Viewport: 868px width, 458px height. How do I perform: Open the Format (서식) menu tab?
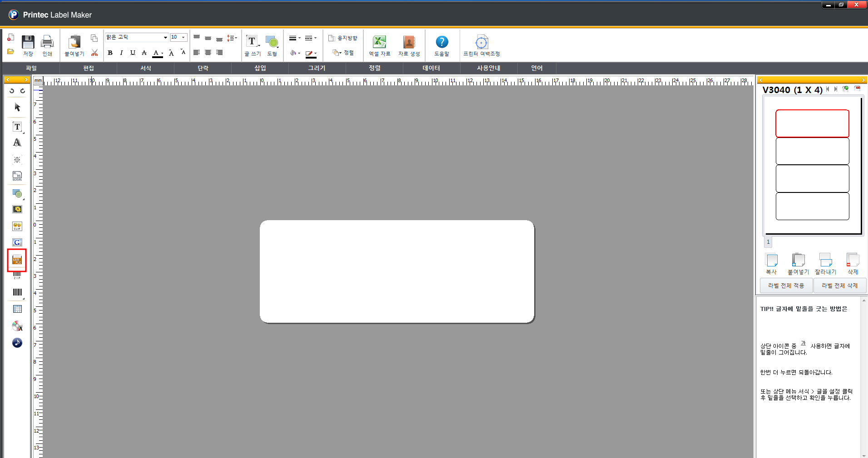pos(146,68)
